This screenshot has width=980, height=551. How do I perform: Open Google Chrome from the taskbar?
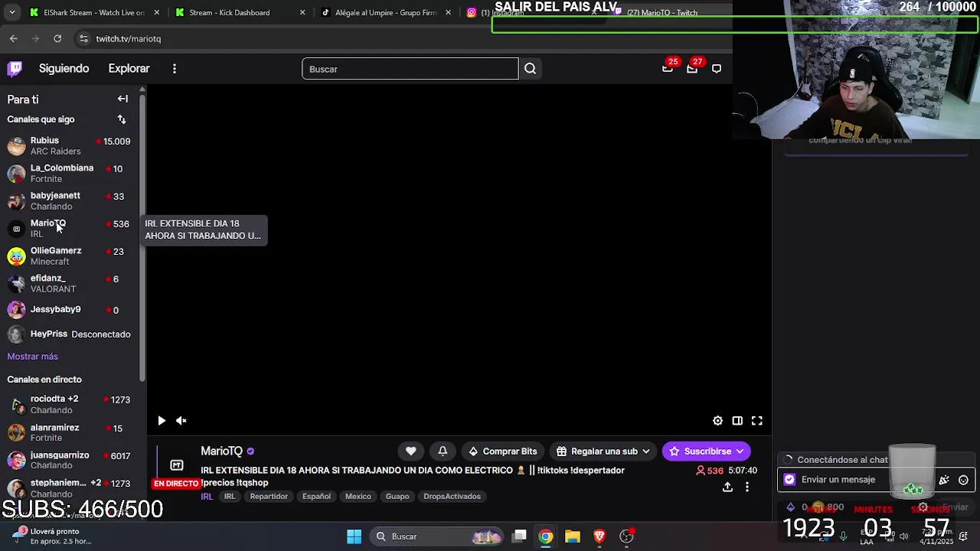(x=545, y=536)
